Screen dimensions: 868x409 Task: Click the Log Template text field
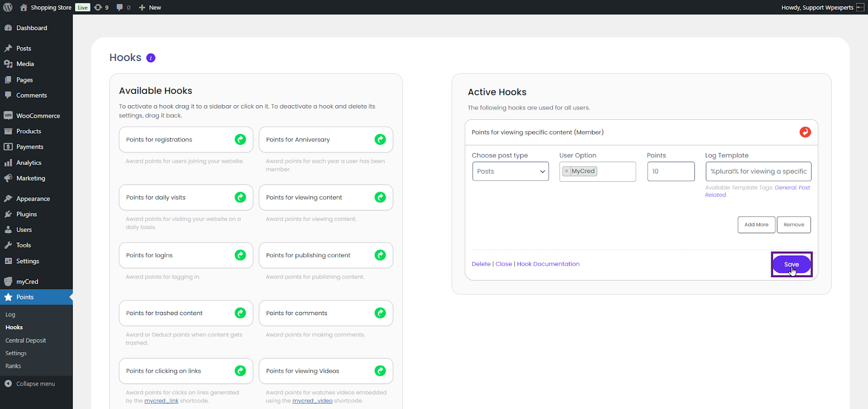[x=758, y=171]
